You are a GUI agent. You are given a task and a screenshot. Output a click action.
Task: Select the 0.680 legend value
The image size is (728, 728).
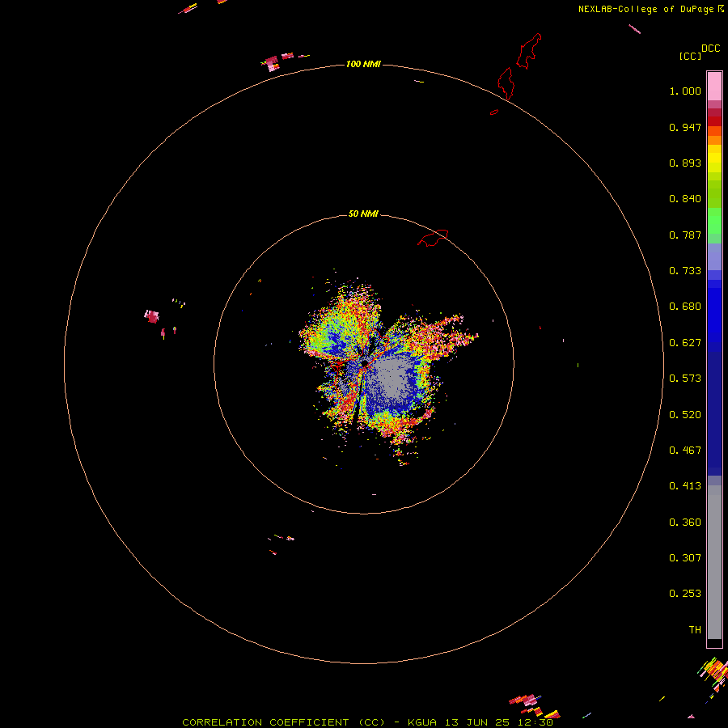[685, 307]
